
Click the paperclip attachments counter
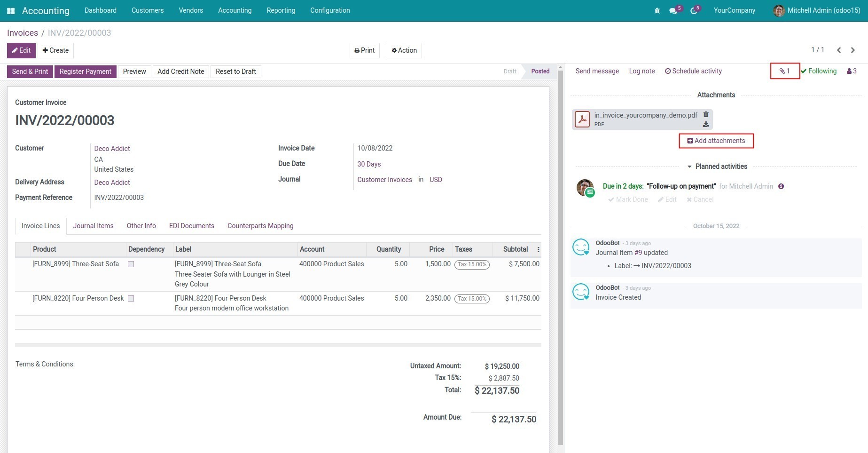point(785,71)
